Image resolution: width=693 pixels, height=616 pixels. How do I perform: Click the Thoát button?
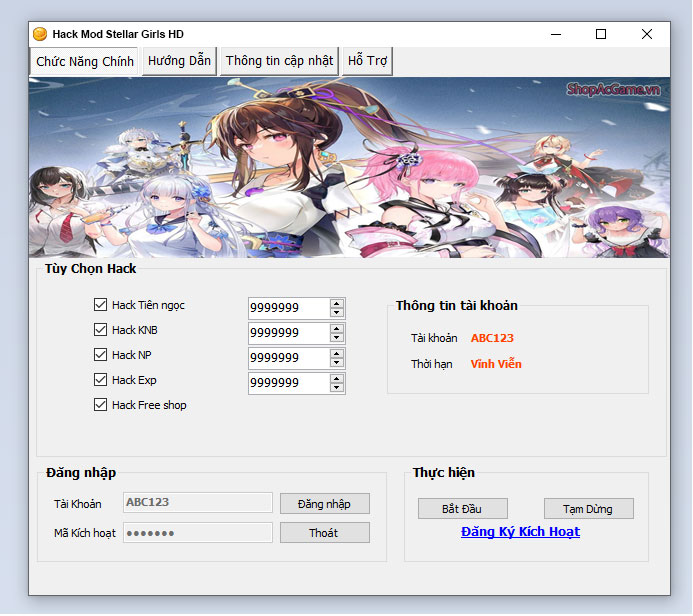point(324,533)
